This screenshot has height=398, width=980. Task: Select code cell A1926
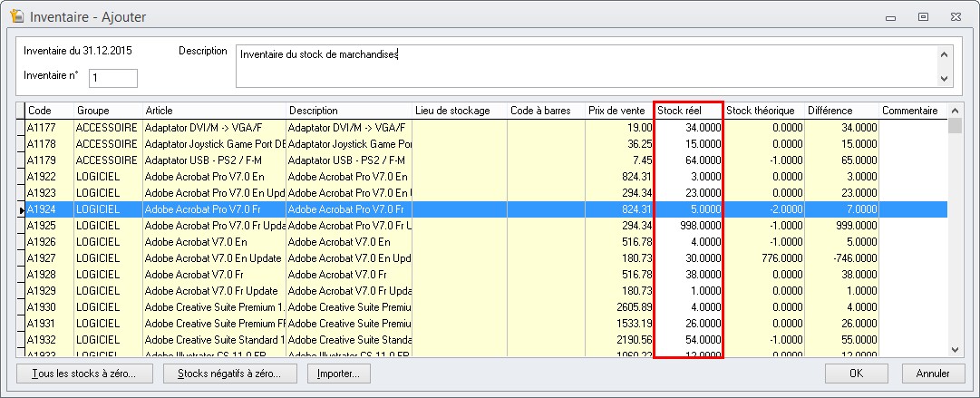point(49,242)
